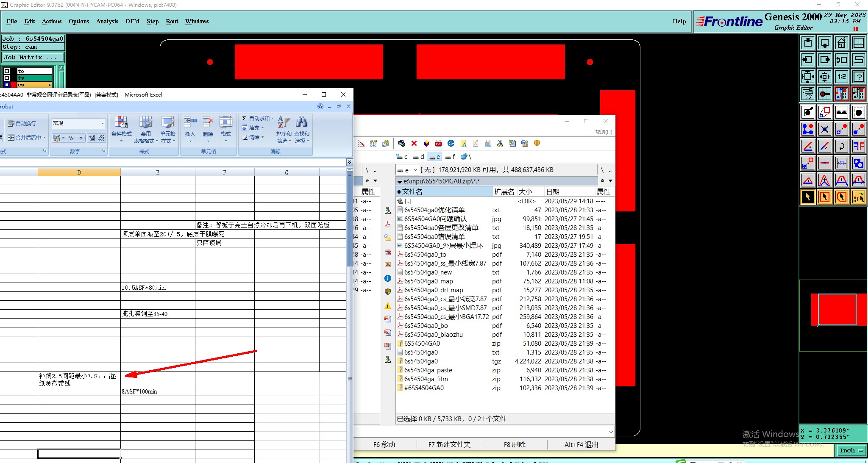The height and width of the screenshot is (463, 868).
Task: Click the Home view icon in Genesis toolbar
Action: click(x=841, y=43)
